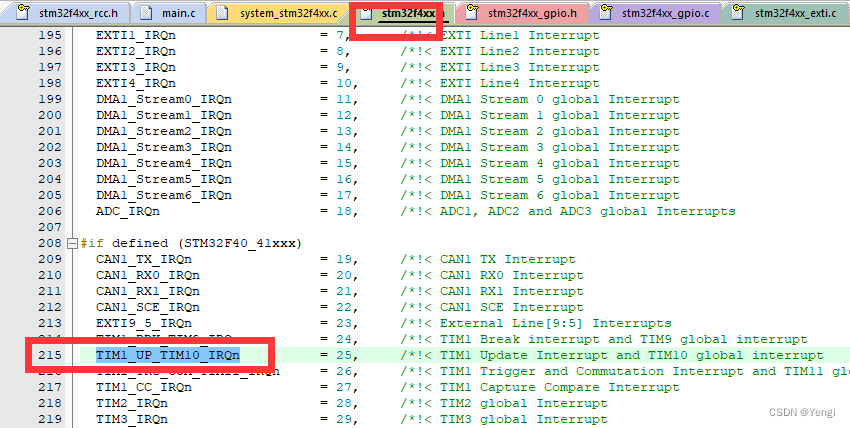850x428 pixels.
Task: Click the value '= 25,' on line 215
Action: 339,355
